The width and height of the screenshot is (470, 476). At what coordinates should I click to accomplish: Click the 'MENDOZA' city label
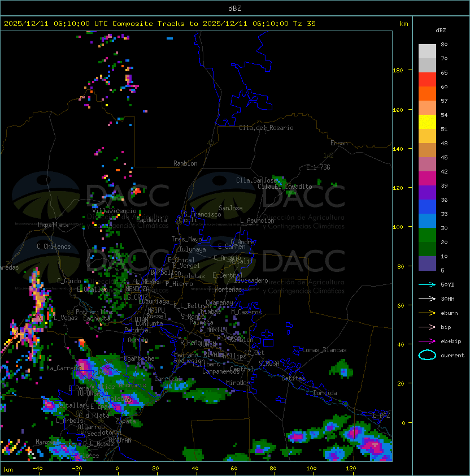(137, 289)
